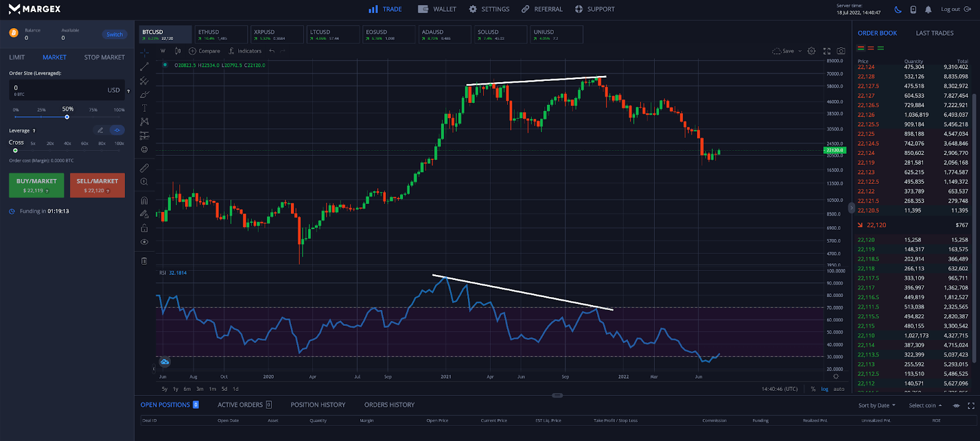The image size is (980, 441).
Task: Toggle dark mode moon icon
Action: tap(898, 9)
